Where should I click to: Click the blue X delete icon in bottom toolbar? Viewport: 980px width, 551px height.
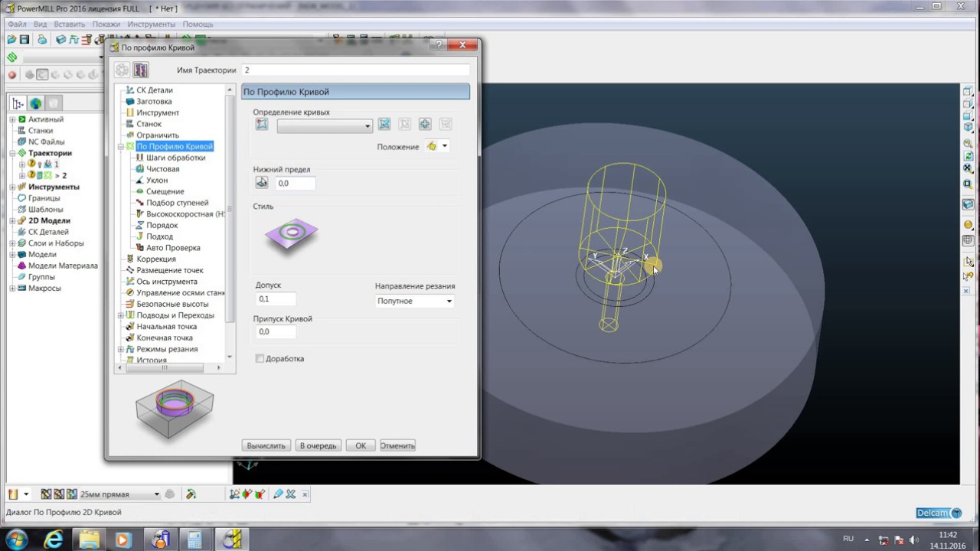[x=291, y=494]
